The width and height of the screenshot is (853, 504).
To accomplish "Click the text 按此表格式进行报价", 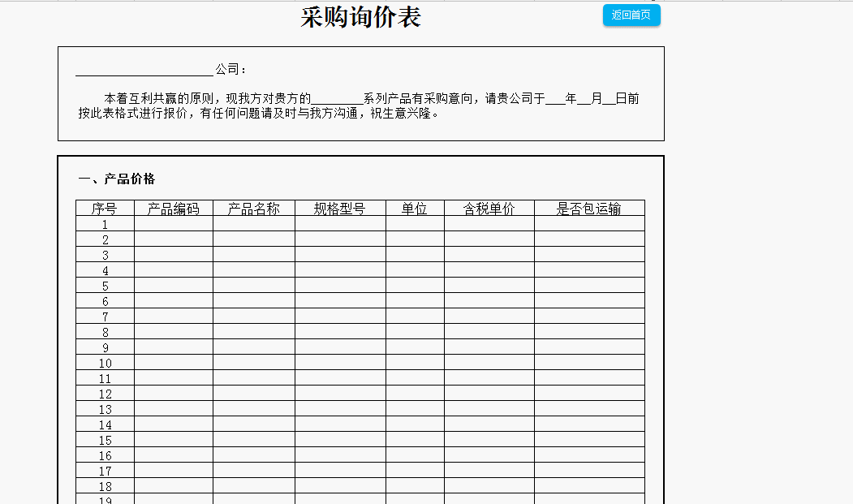I will coord(133,113).
